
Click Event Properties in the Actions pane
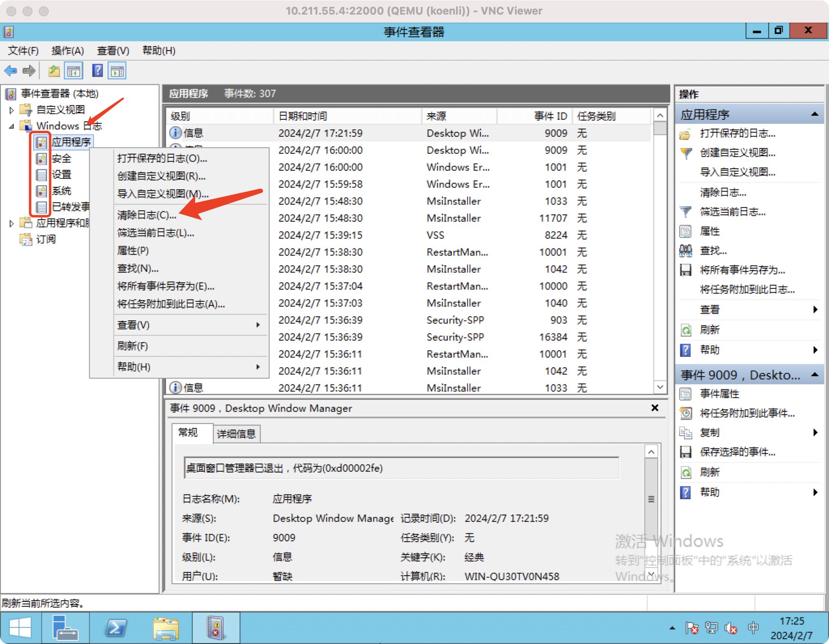click(719, 394)
